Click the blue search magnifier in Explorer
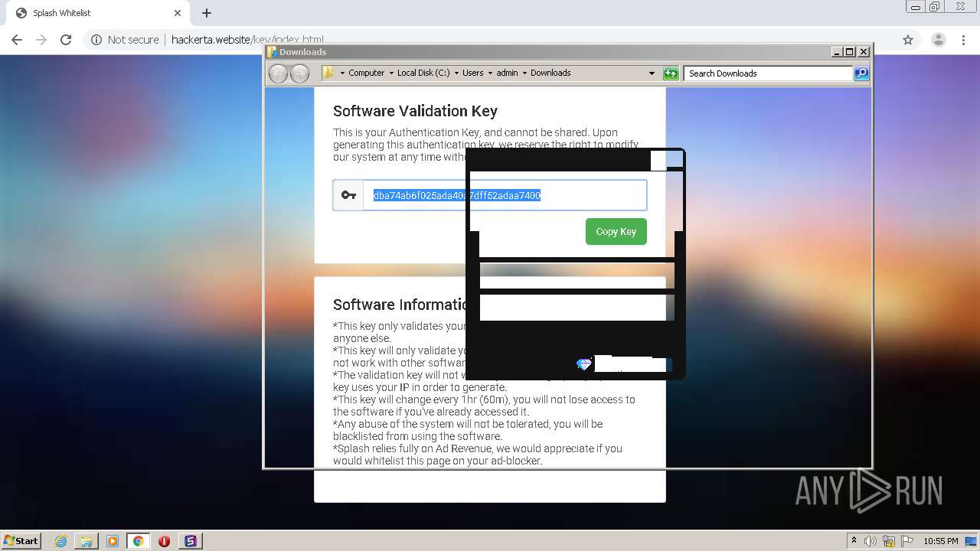Image resolution: width=980 pixels, height=551 pixels. click(x=861, y=73)
